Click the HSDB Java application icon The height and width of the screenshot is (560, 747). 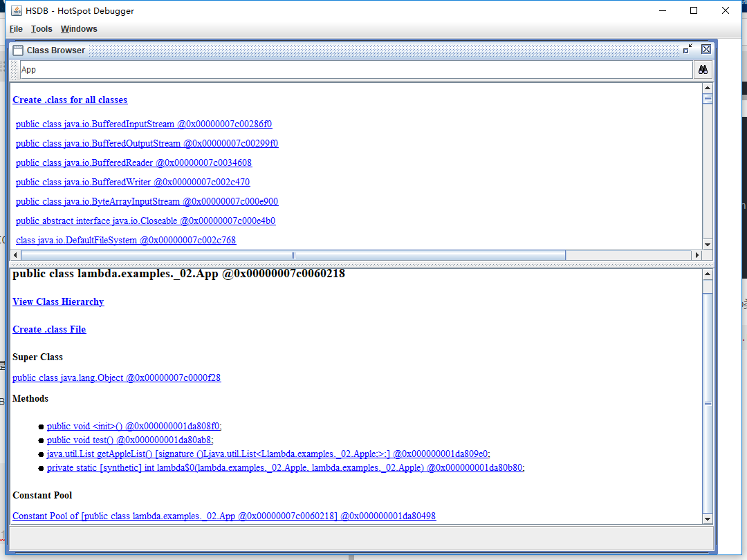[x=16, y=10]
